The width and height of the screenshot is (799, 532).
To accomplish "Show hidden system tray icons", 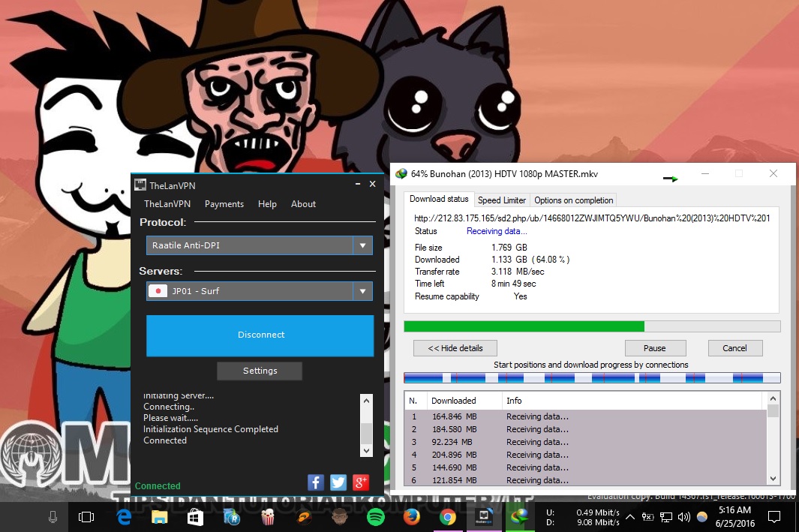I will tap(630, 517).
